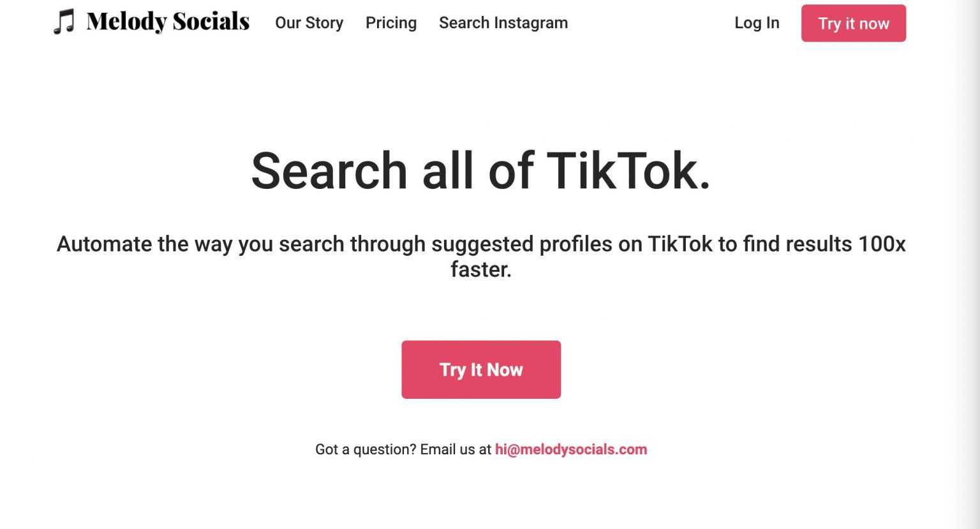The width and height of the screenshot is (980, 529).
Task: Click the word 'Search' in the main headline
Action: [x=329, y=170]
